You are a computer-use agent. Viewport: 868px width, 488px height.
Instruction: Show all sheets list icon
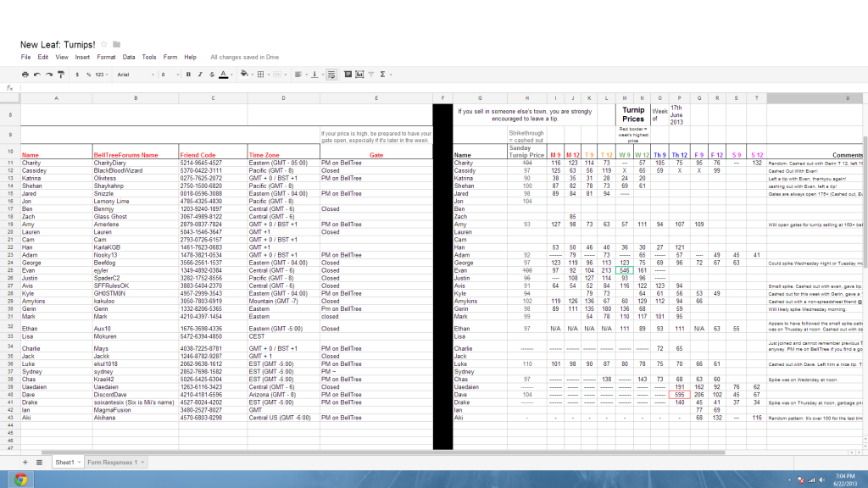38,462
